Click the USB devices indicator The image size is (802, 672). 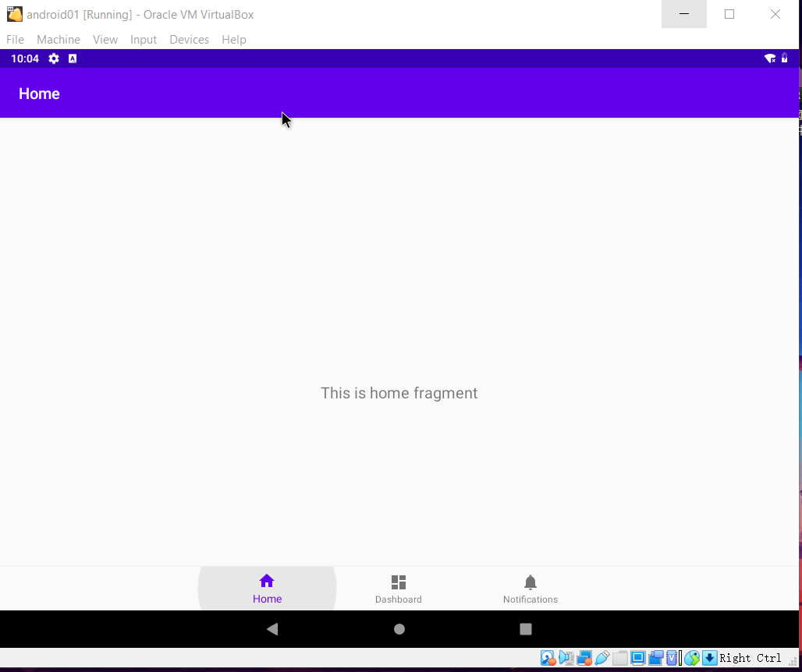tap(602, 658)
